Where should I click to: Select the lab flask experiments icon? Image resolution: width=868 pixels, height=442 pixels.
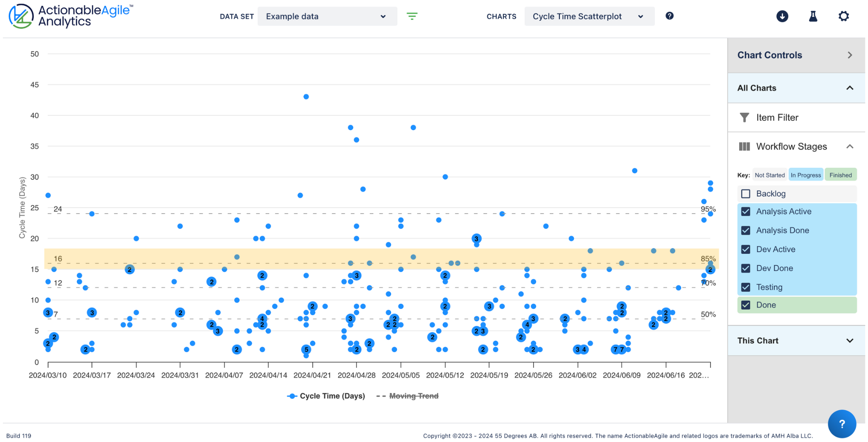813,16
